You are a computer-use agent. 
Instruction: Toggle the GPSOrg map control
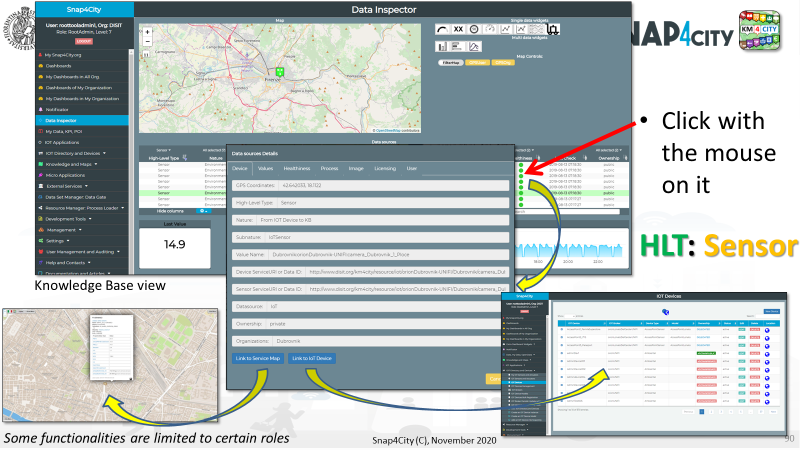click(503, 62)
